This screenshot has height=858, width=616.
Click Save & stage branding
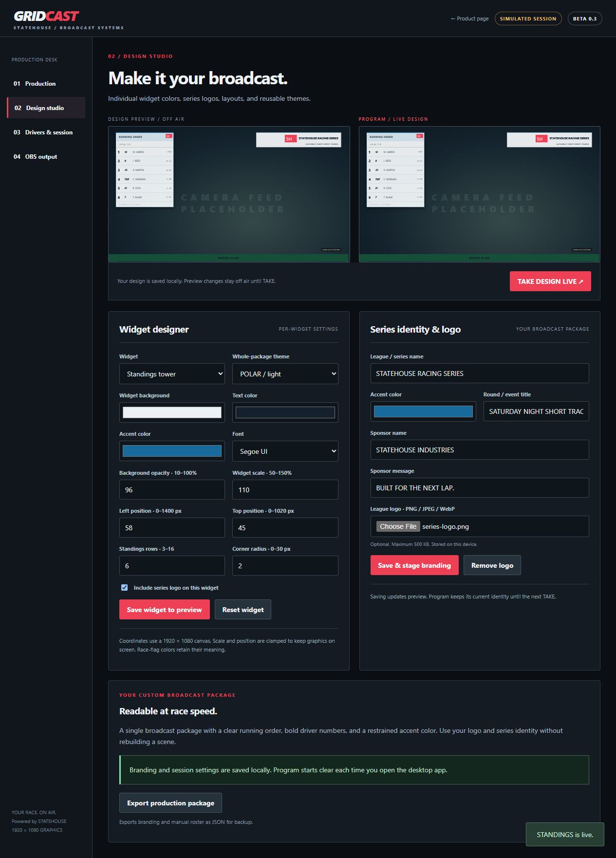point(414,565)
